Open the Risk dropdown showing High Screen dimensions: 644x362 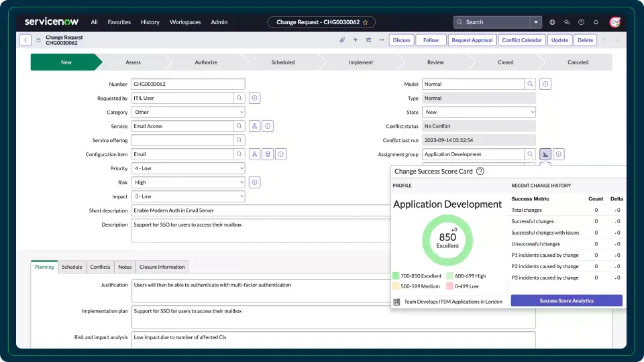tap(188, 182)
